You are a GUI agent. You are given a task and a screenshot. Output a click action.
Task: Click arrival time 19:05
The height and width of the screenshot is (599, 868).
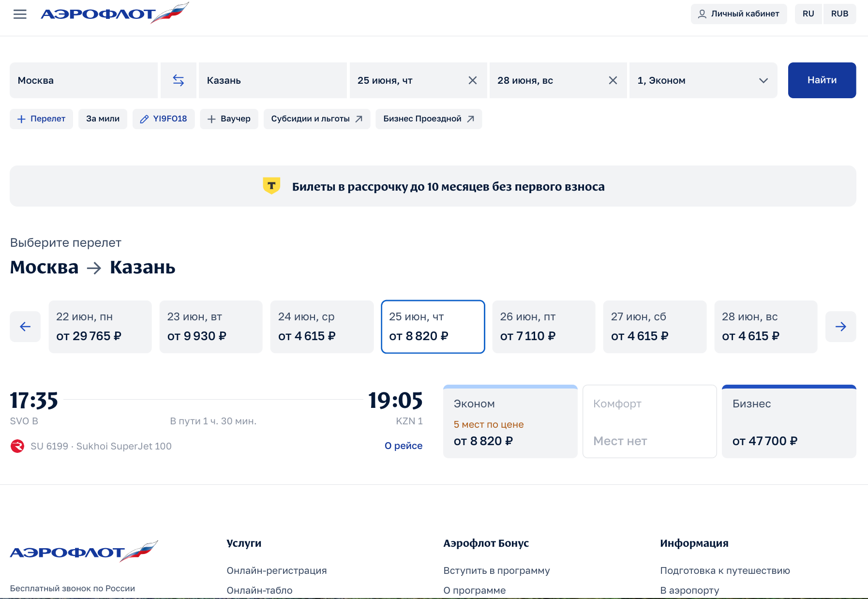coord(396,401)
